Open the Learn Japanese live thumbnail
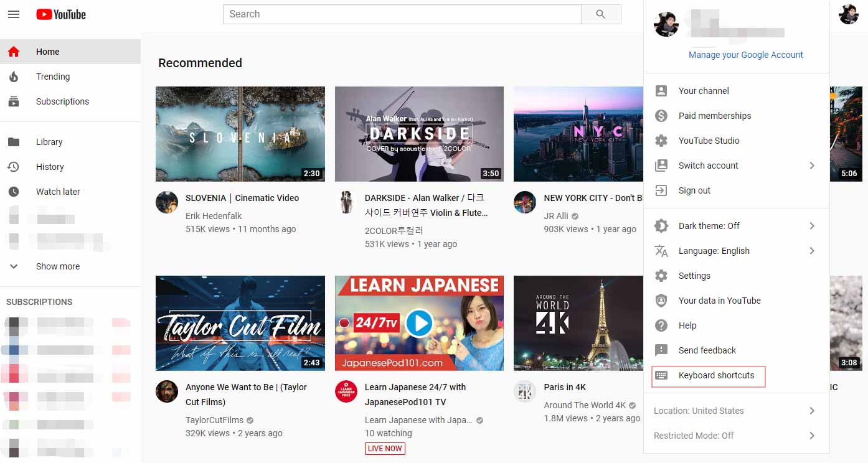 (x=419, y=323)
